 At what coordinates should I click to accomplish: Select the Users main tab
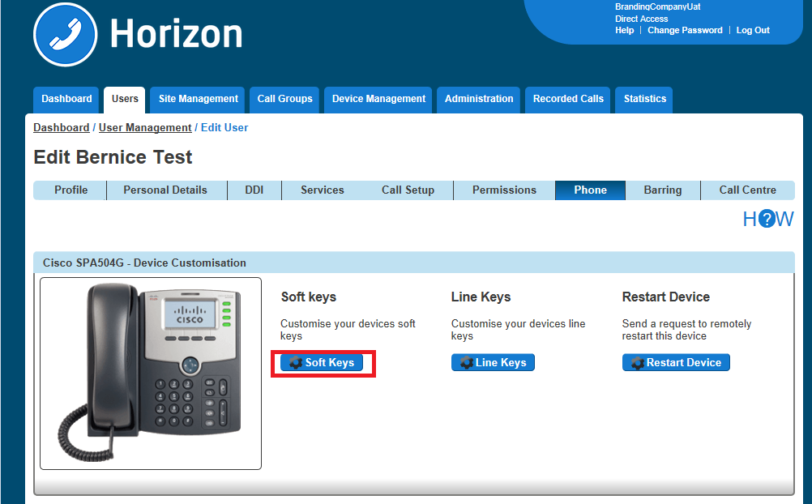[x=125, y=100]
